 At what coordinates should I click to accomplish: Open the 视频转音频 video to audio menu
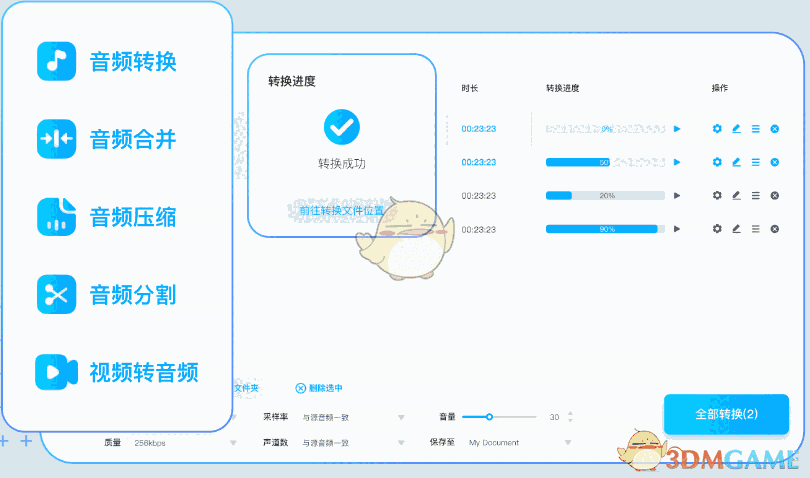tap(117, 372)
